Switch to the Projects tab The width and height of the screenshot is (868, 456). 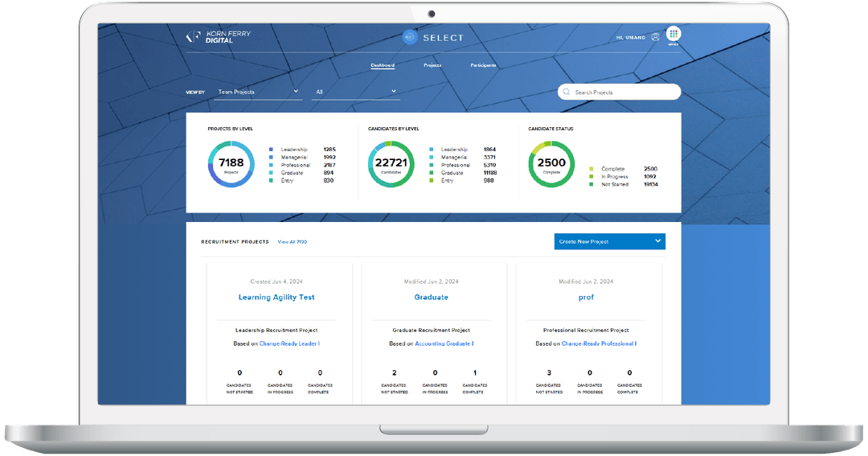[432, 65]
